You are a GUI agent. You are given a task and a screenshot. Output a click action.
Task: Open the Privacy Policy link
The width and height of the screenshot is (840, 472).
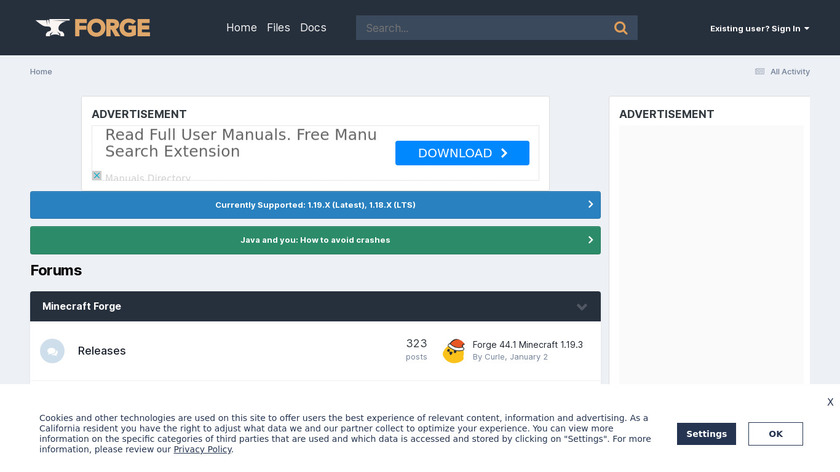click(x=202, y=449)
